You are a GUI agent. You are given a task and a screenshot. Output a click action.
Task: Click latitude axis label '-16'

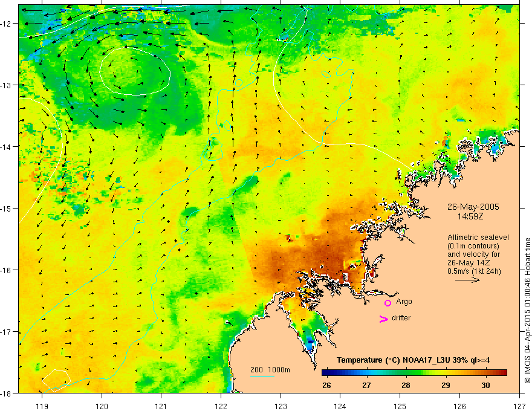click(7, 270)
